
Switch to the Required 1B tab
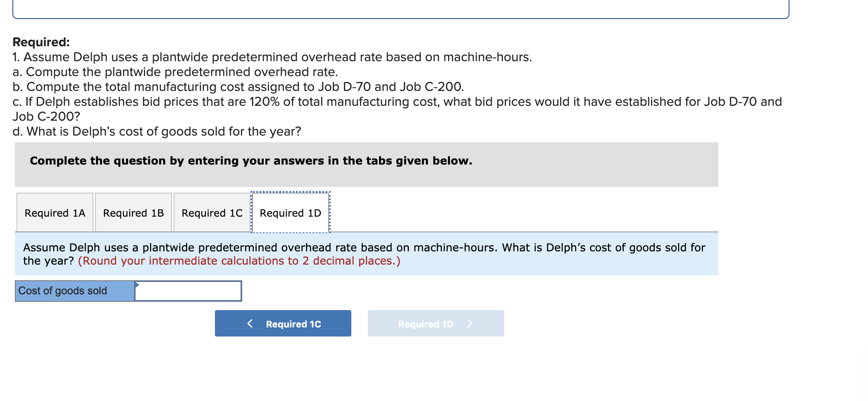[x=133, y=212]
